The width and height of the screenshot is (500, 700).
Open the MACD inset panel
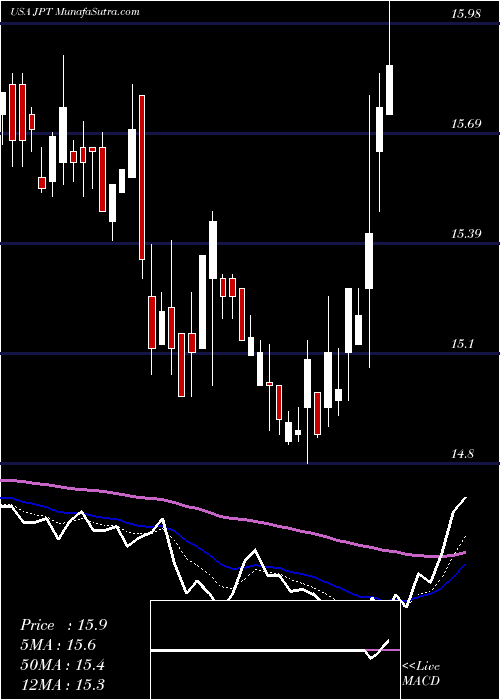[275, 650]
